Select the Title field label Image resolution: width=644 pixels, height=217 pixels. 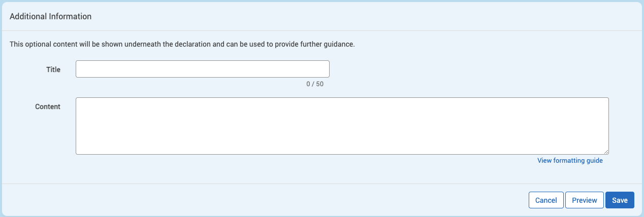pos(53,69)
